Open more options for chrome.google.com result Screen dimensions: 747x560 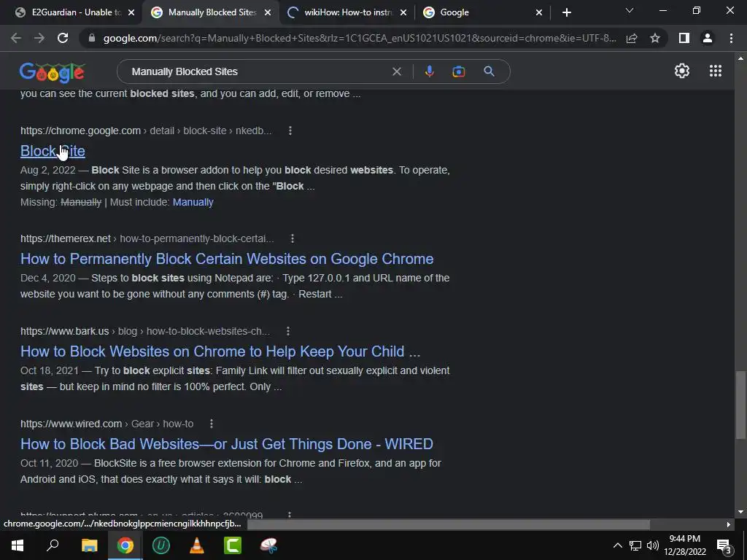(290, 131)
